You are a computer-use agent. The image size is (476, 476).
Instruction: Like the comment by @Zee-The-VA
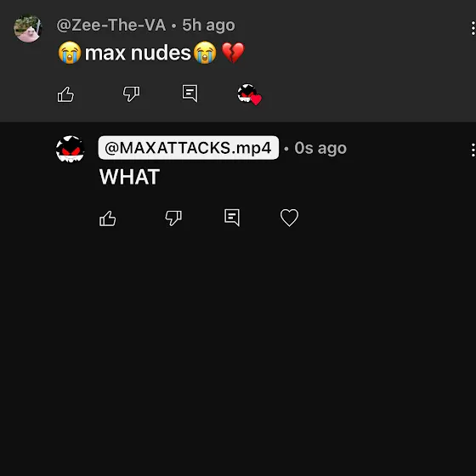click(65, 94)
